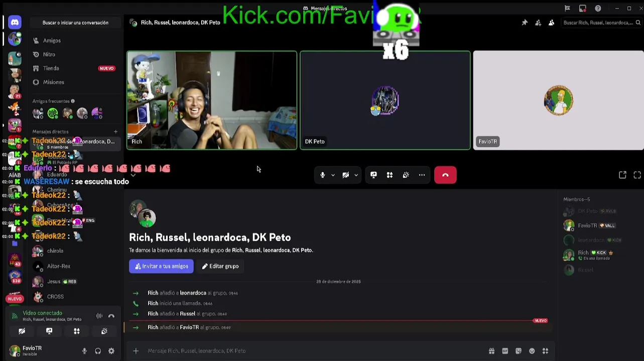Image resolution: width=644 pixels, height=361 pixels.
Task: Select Rich video tile
Action: pyautogui.click(x=212, y=100)
